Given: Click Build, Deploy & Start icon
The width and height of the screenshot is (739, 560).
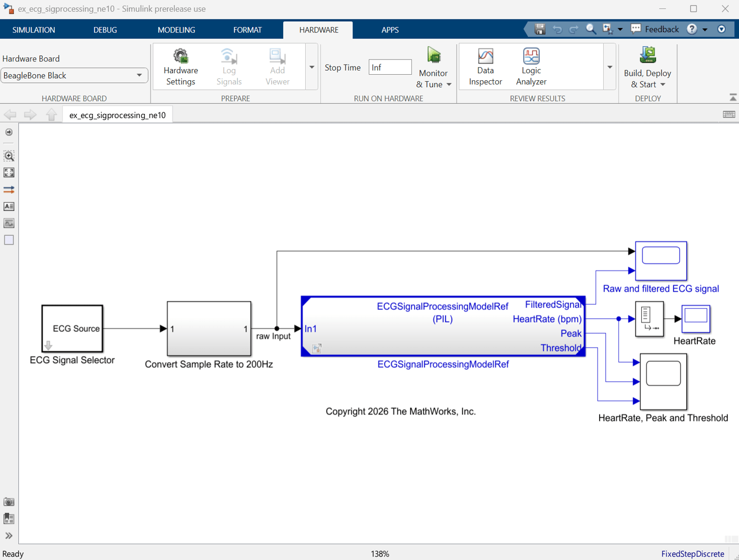Looking at the screenshot, I should 647,56.
